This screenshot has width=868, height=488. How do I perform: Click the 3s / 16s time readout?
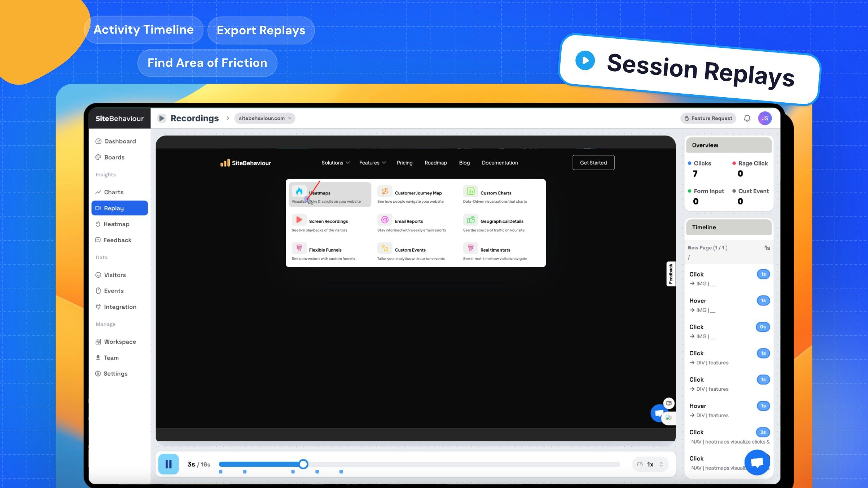point(199,465)
